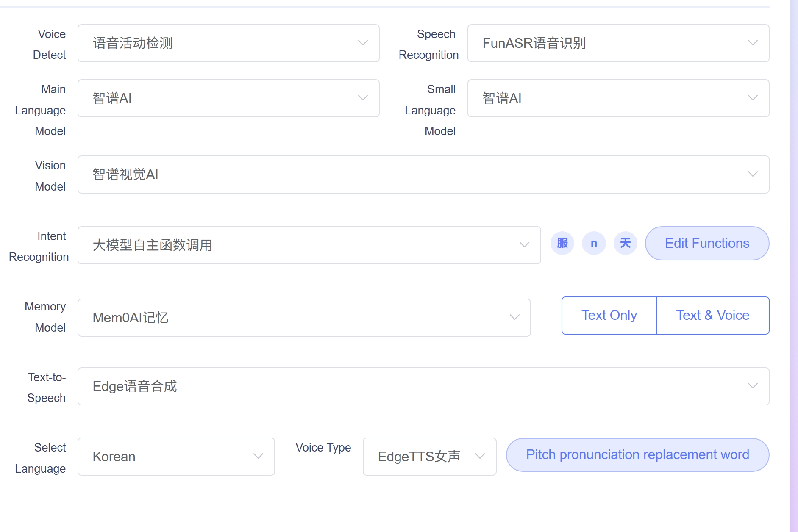Open the Intent Recognition dropdown
This screenshot has height=532, width=798.
[x=309, y=245]
